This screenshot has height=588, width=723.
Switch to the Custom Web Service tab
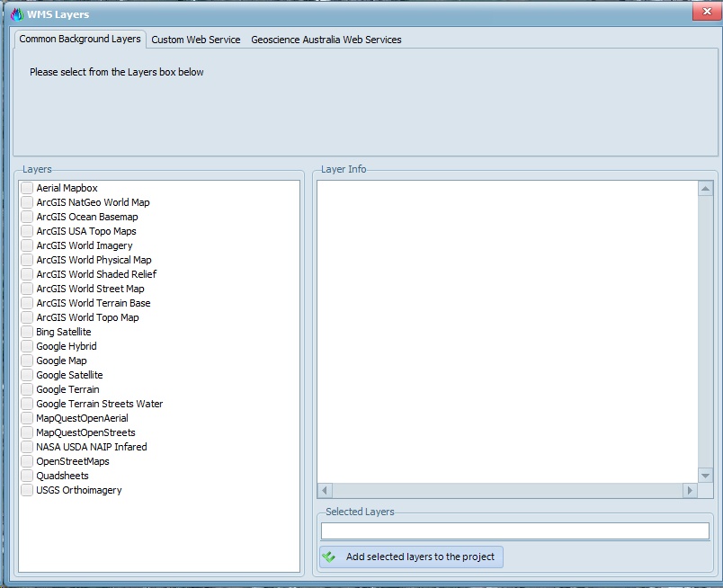pyautogui.click(x=195, y=40)
